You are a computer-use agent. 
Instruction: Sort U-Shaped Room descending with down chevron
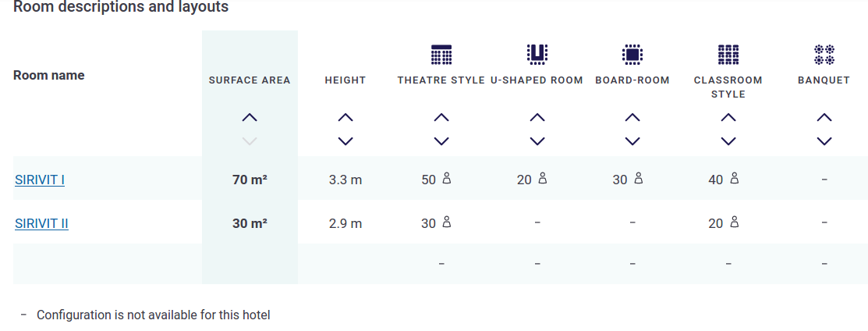(537, 141)
